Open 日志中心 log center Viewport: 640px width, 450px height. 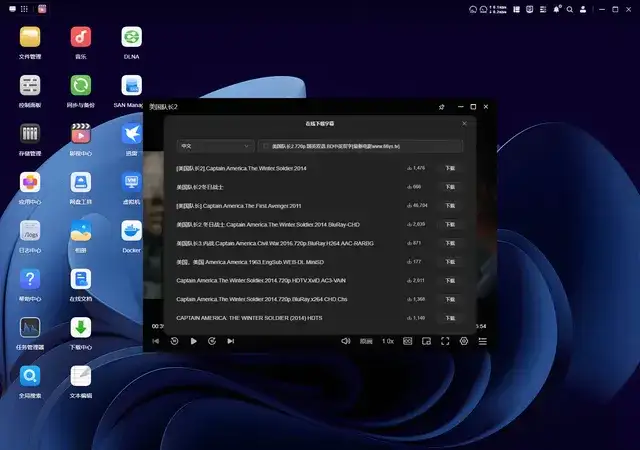(30, 231)
